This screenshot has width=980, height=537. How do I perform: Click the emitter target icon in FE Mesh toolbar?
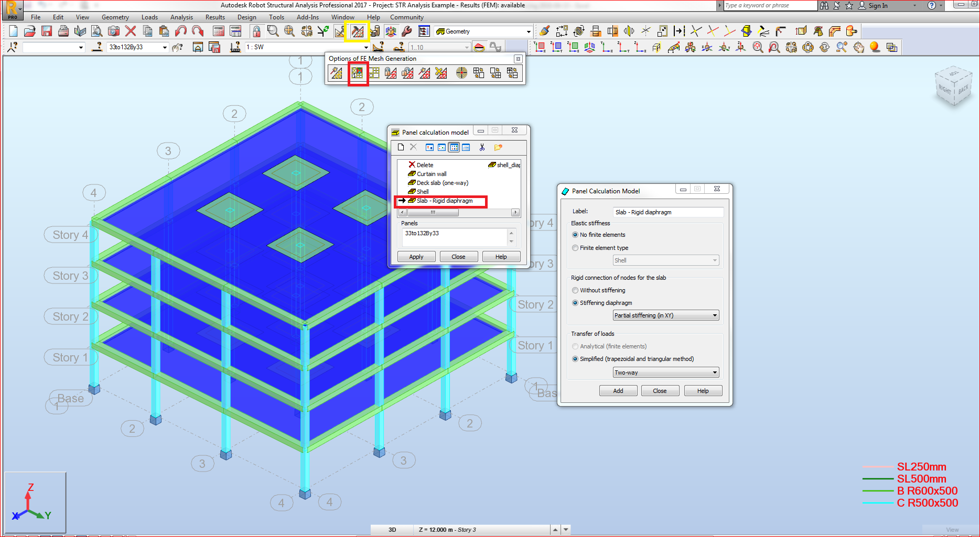(461, 73)
